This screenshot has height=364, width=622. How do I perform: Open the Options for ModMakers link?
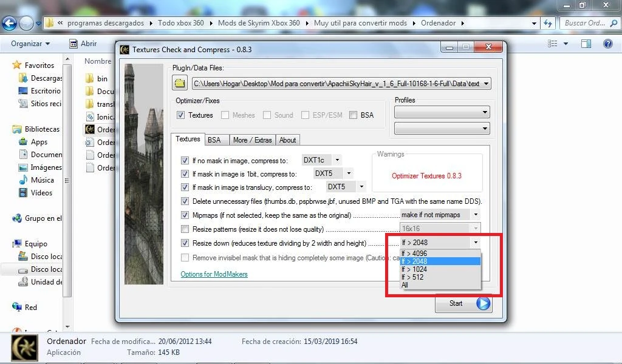point(214,274)
